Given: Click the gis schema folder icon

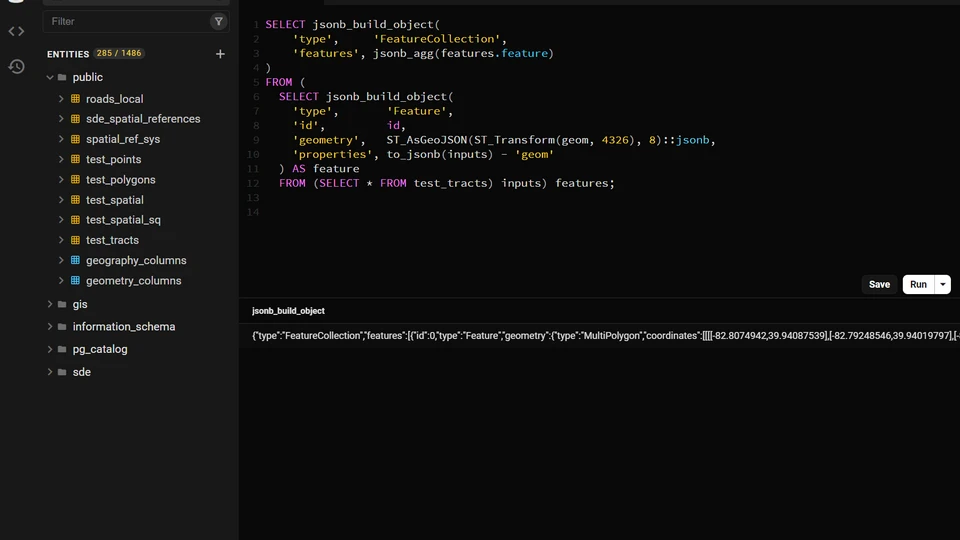Looking at the screenshot, I should tap(62, 304).
